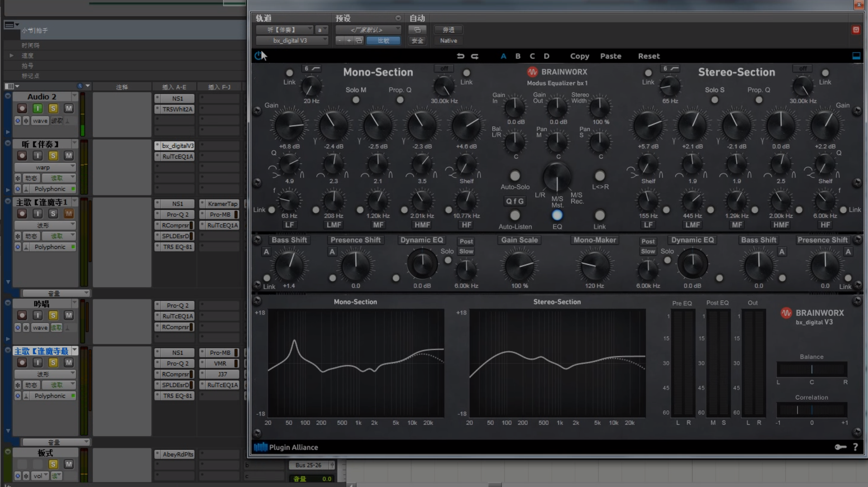Open the question mark help icon
The image size is (868, 487).
pos(855,447)
